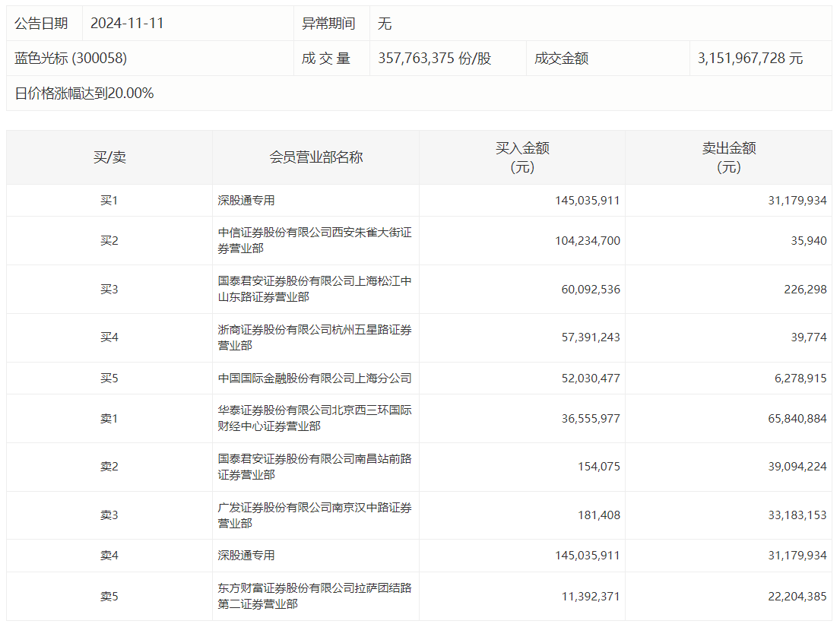Viewport: 840px width, 624px height.
Task: Select 浙商证券 杭州五星路 branch name
Action: [315, 337]
